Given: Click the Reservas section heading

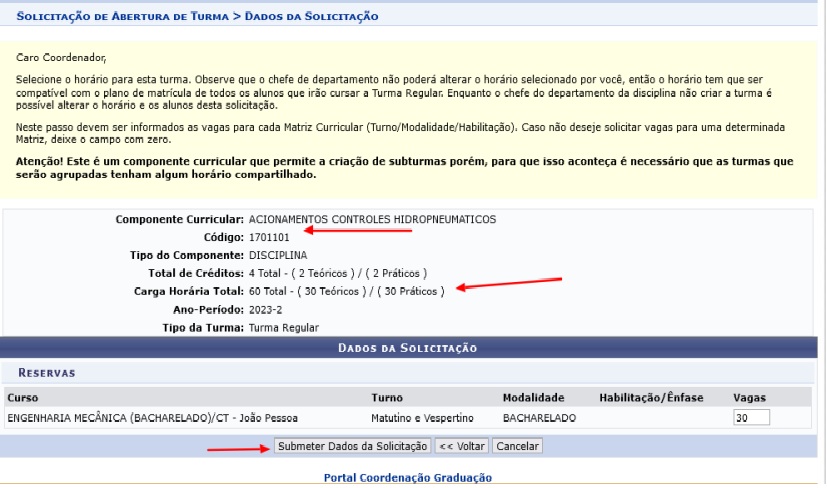Looking at the screenshot, I should (47, 373).
